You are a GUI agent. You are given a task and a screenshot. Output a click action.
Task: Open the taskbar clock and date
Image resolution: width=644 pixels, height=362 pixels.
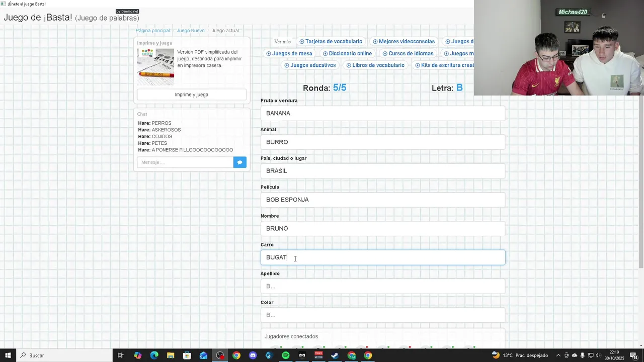(614, 355)
